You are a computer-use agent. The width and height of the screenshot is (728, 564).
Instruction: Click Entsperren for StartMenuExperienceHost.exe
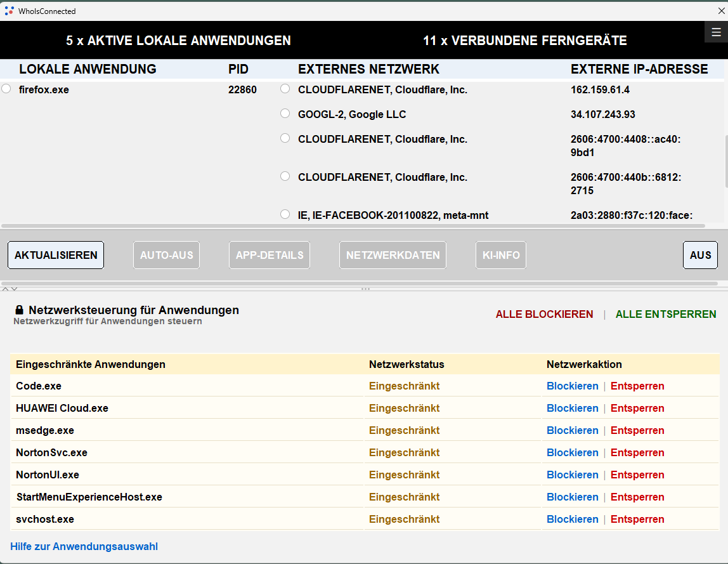point(637,497)
